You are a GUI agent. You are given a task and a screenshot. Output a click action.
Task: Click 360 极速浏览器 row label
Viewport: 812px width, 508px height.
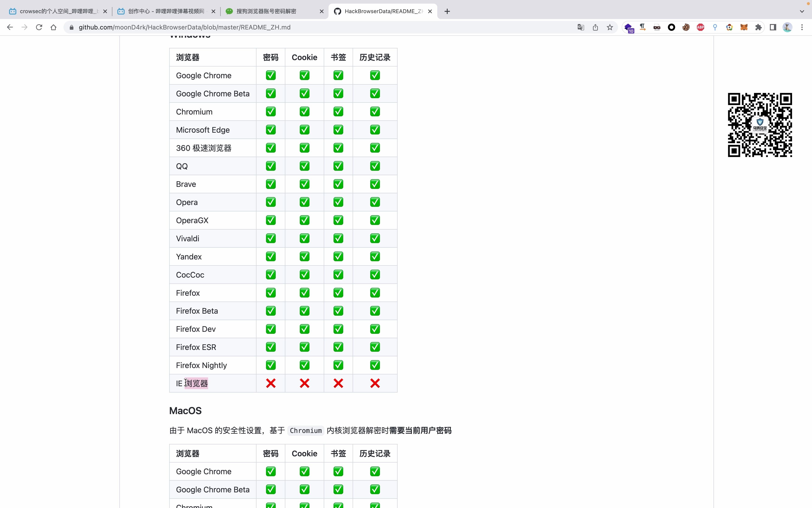click(204, 148)
